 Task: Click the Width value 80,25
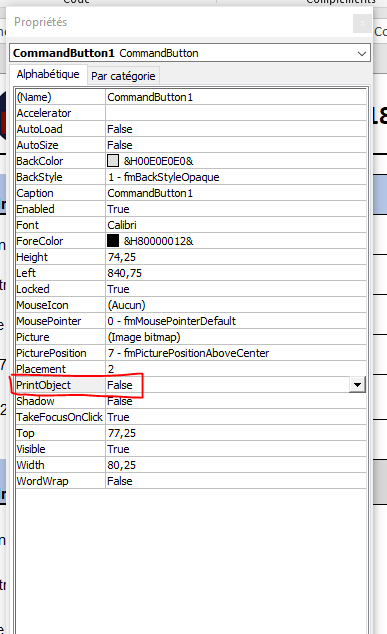tap(121, 465)
